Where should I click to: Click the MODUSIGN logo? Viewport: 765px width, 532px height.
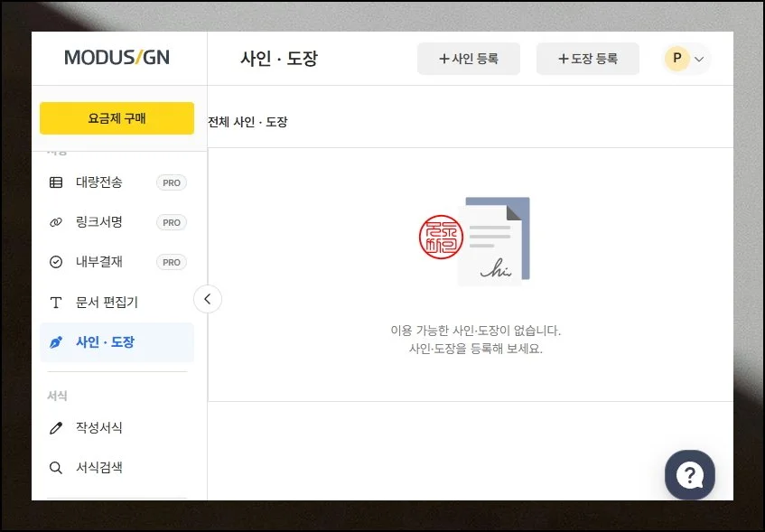point(117,58)
